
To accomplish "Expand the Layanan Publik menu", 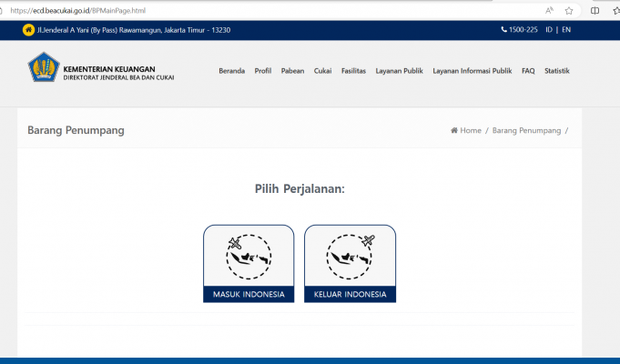I will pos(399,71).
